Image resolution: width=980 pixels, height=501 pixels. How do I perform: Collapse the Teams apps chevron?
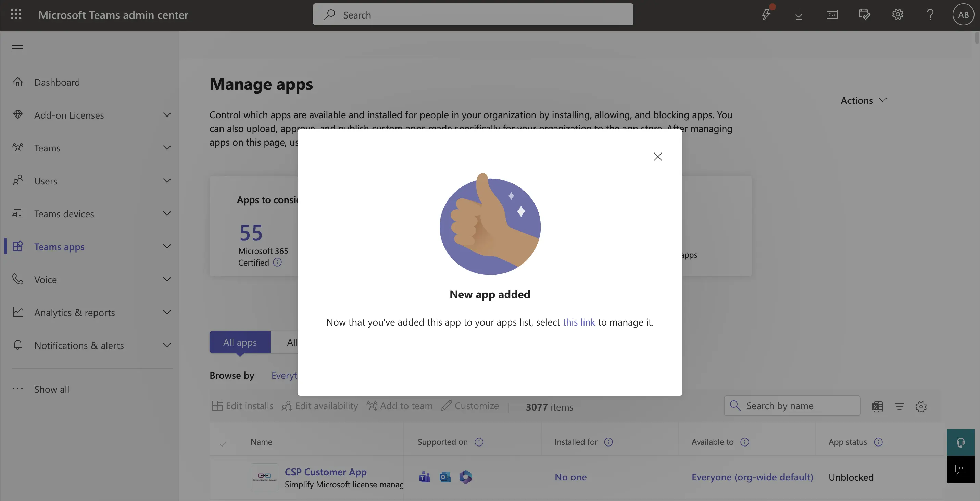point(167,246)
